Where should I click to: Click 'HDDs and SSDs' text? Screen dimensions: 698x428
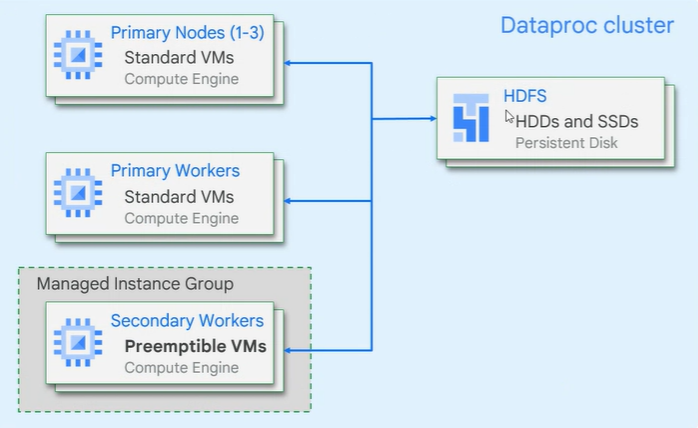(577, 121)
